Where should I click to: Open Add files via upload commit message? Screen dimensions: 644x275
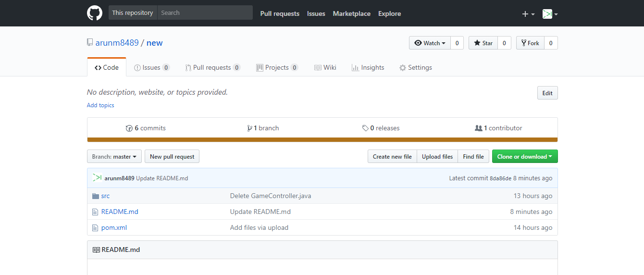coord(259,227)
